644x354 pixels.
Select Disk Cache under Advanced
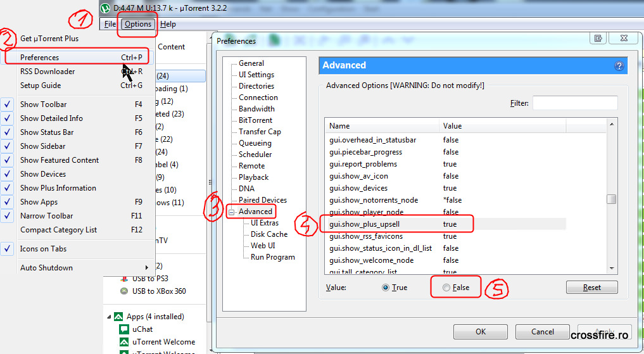pyautogui.click(x=269, y=234)
